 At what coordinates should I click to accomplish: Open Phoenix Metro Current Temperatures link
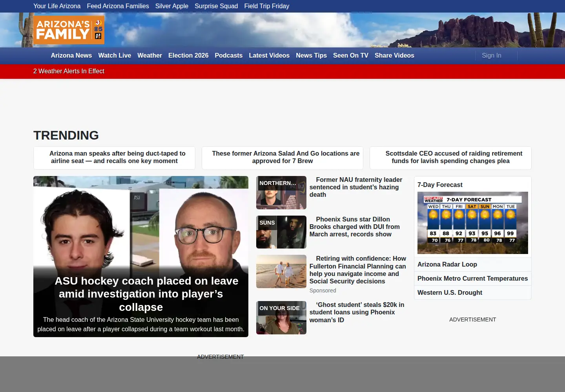pos(473,279)
